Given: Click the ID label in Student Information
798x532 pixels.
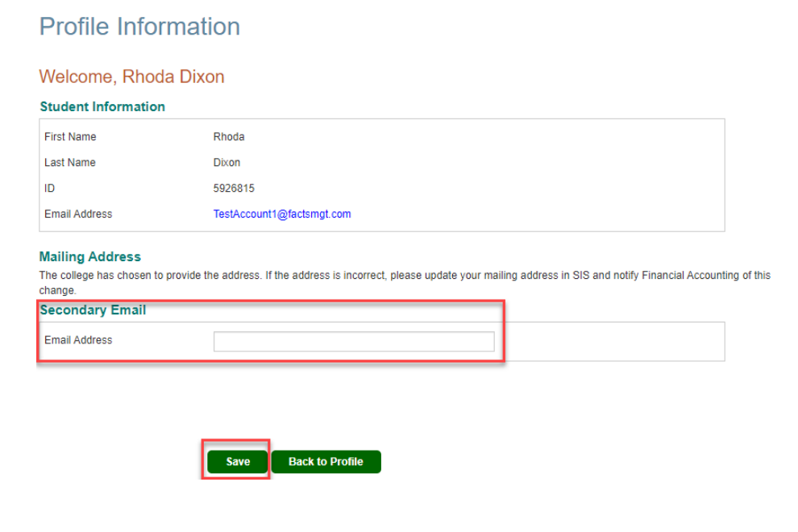Looking at the screenshot, I should point(50,189).
